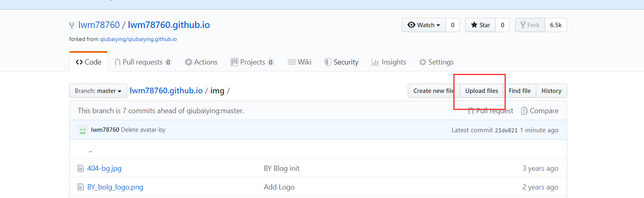Click the Compare link
The height and width of the screenshot is (198, 644).
pos(540,111)
